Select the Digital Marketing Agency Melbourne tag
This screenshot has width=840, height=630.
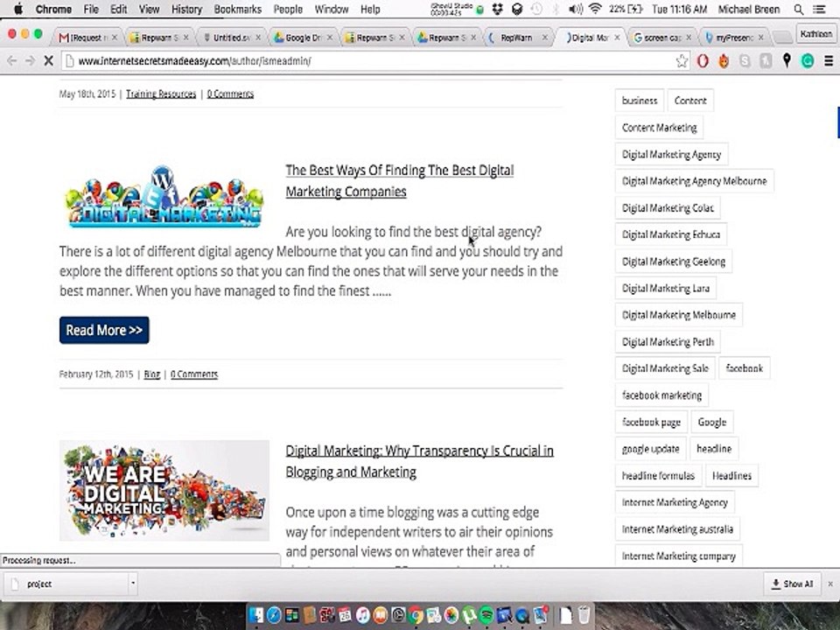click(694, 181)
